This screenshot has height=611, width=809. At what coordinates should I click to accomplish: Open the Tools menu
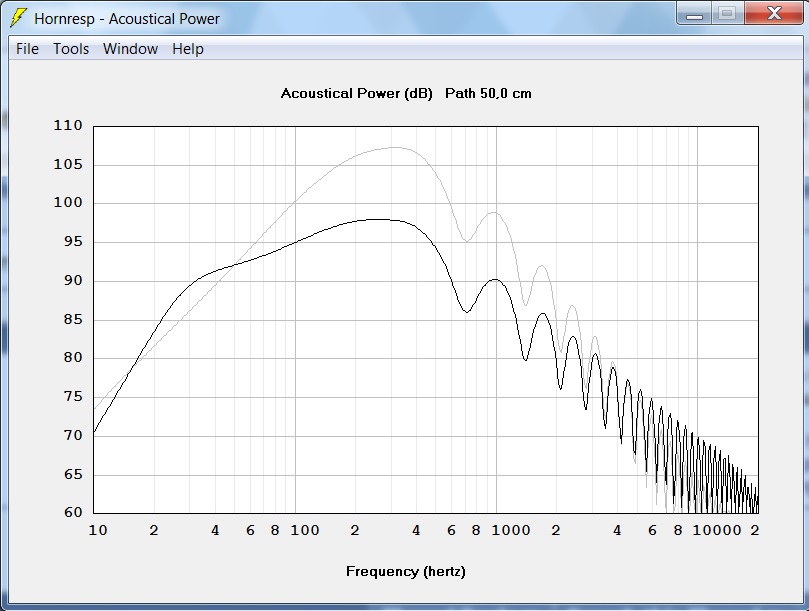point(71,49)
